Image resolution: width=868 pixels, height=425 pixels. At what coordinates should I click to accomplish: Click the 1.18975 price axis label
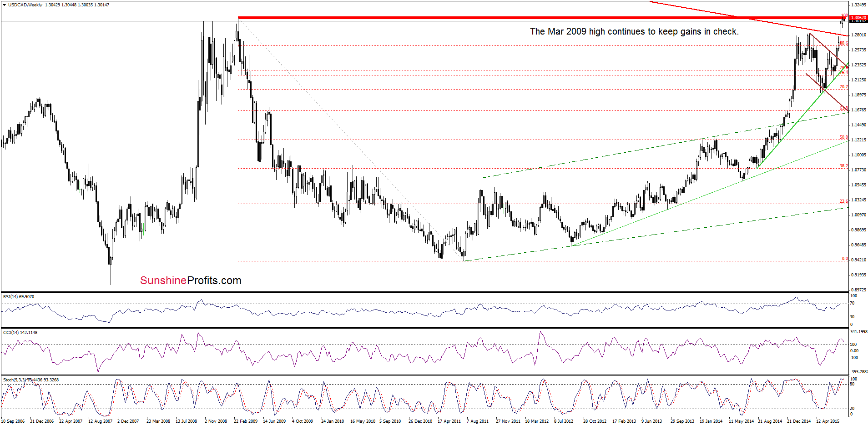858,95
